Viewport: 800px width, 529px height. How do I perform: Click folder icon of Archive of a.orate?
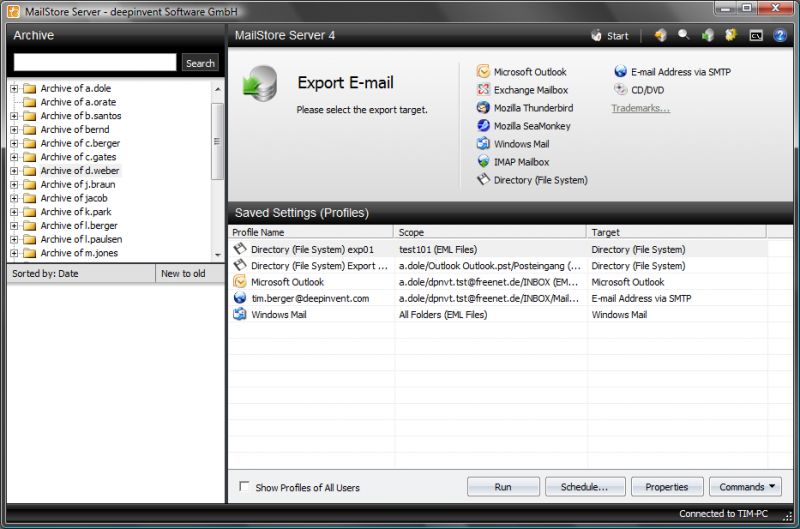[30, 102]
